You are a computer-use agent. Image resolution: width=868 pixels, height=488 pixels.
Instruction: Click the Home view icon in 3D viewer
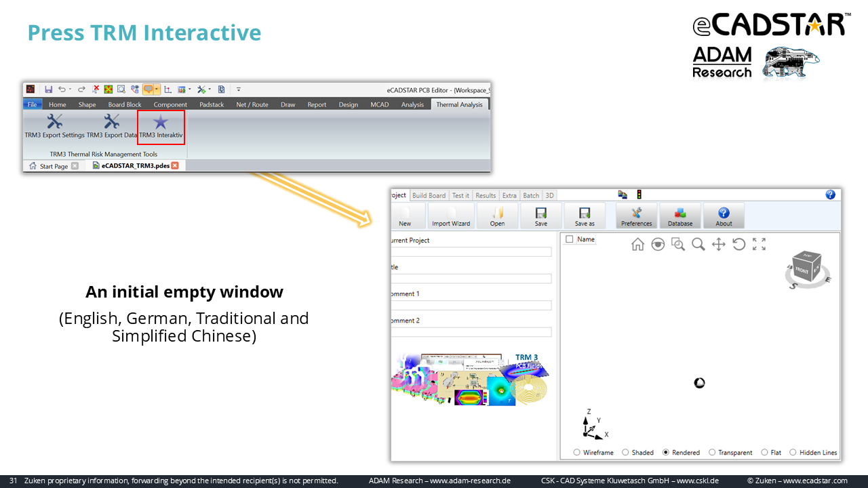click(x=637, y=244)
